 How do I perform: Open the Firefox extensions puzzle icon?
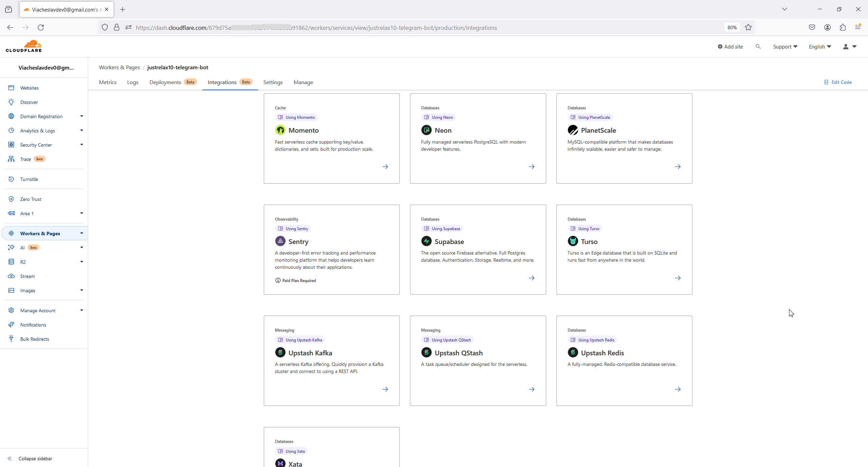(x=843, y=27)
